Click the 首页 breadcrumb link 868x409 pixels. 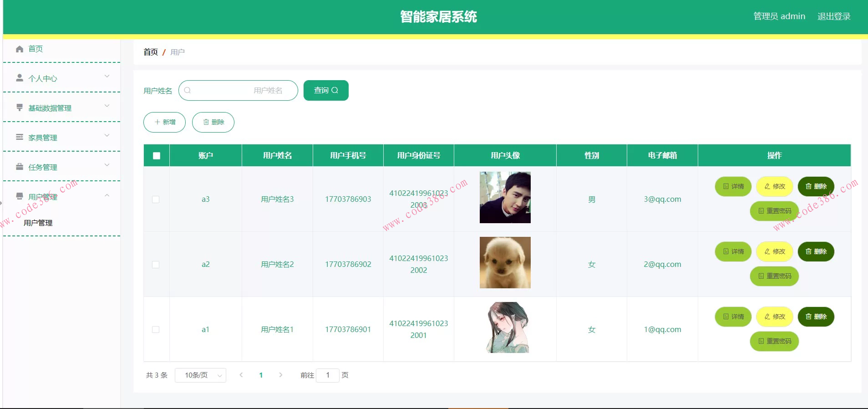[151, 52]
